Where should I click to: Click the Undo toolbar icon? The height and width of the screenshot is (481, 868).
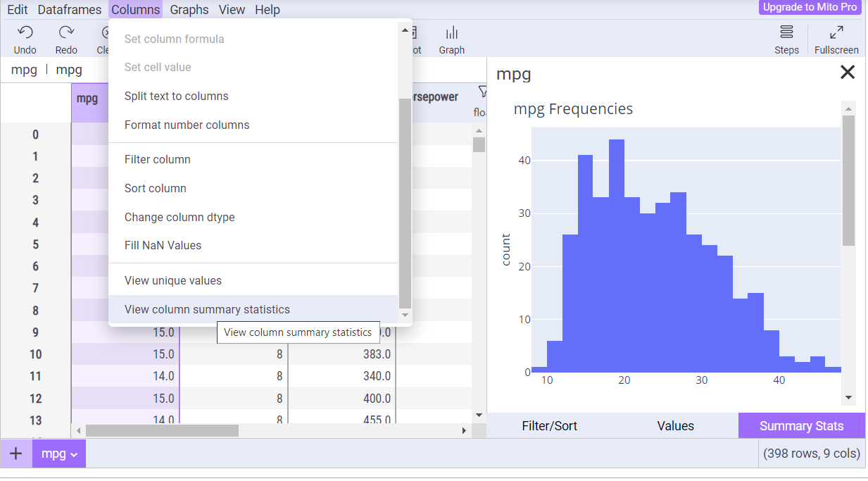[x=25, y=32]
